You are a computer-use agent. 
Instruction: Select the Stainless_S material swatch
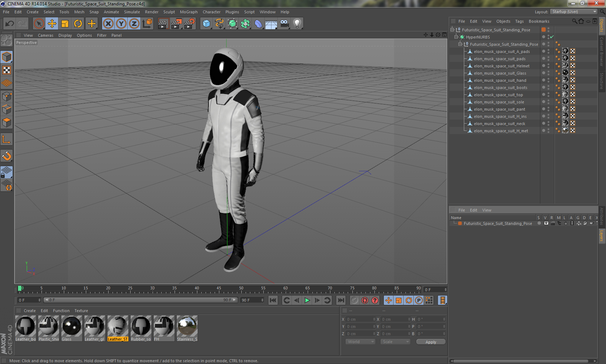pos(187,328)
